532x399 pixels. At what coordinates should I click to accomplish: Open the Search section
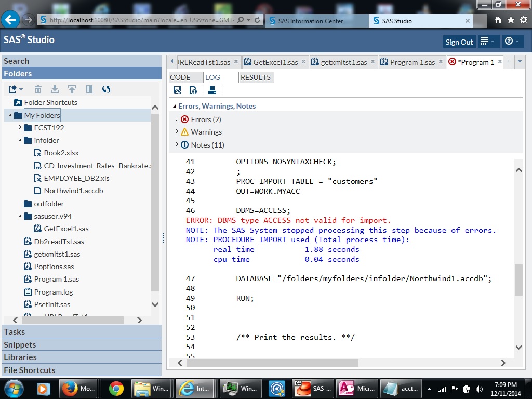[x=82, y=61]
